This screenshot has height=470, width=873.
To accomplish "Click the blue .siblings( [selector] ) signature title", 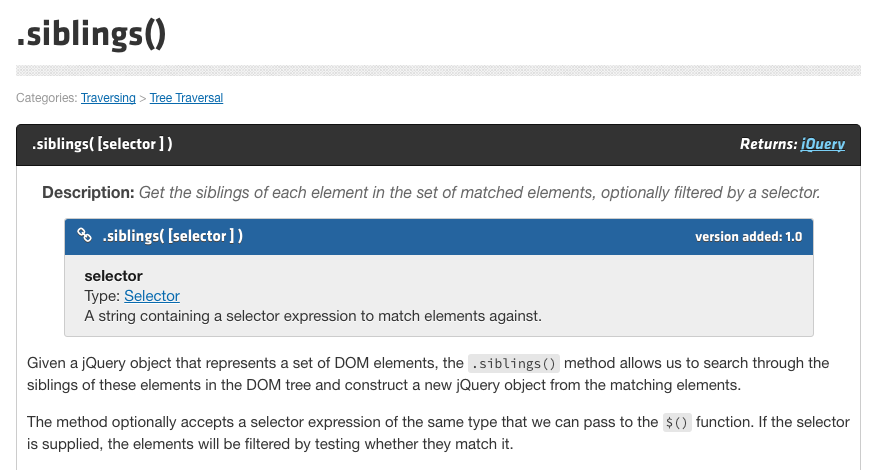I will [x=173, y=236].
